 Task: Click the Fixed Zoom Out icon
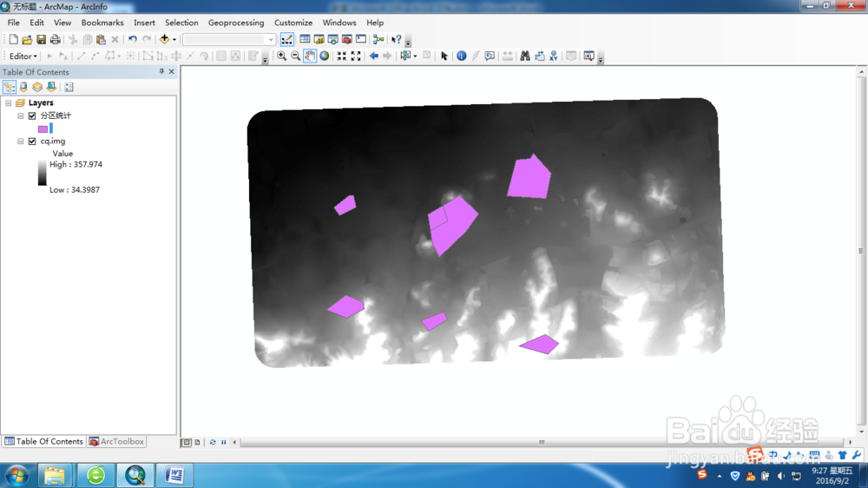[356, 56]
